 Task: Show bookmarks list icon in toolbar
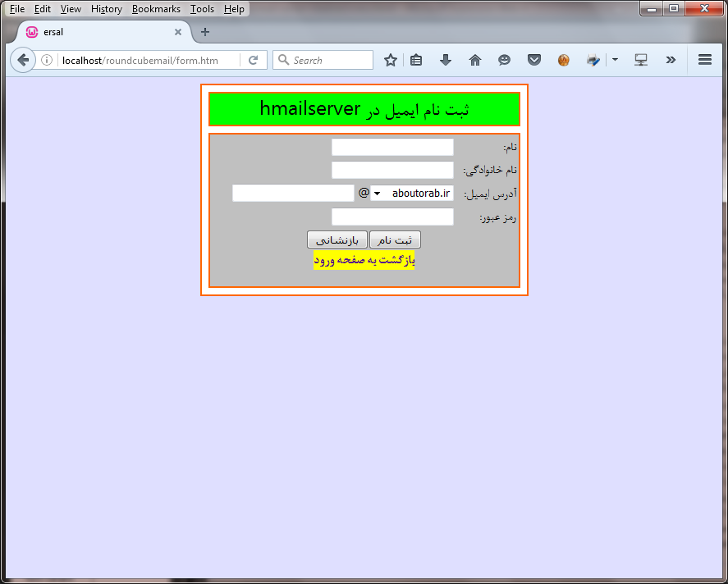click(416, 60)
